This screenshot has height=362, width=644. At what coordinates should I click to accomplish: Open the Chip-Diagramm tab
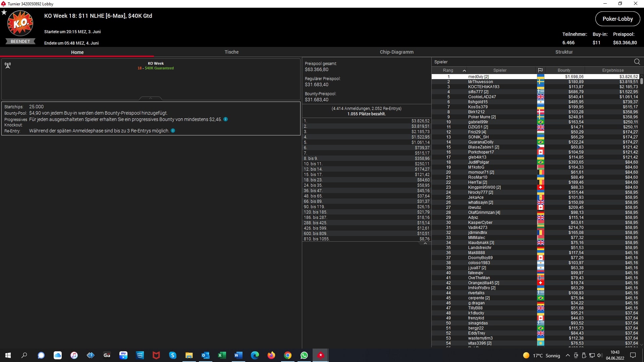click(396, 52)
